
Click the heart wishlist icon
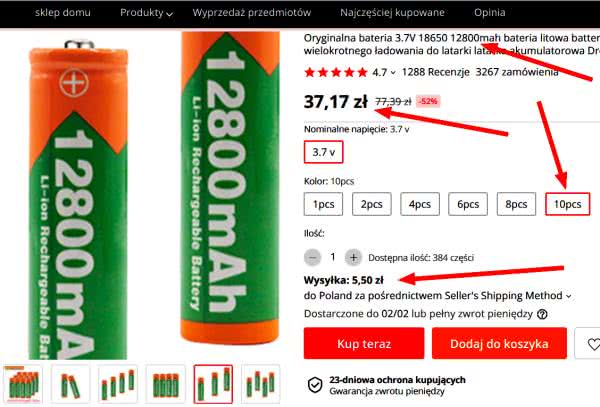pyautogui.click(x=593, y=344)
